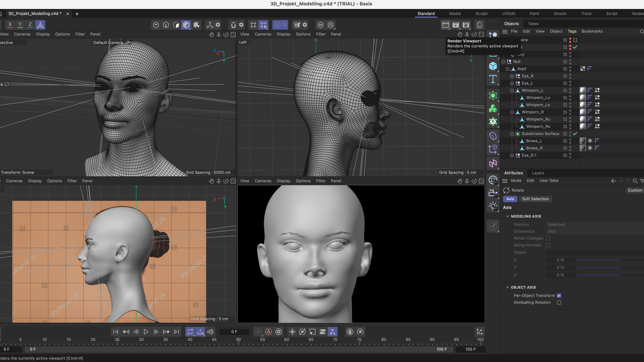Click the Soft Selection button

pos(535,199)
